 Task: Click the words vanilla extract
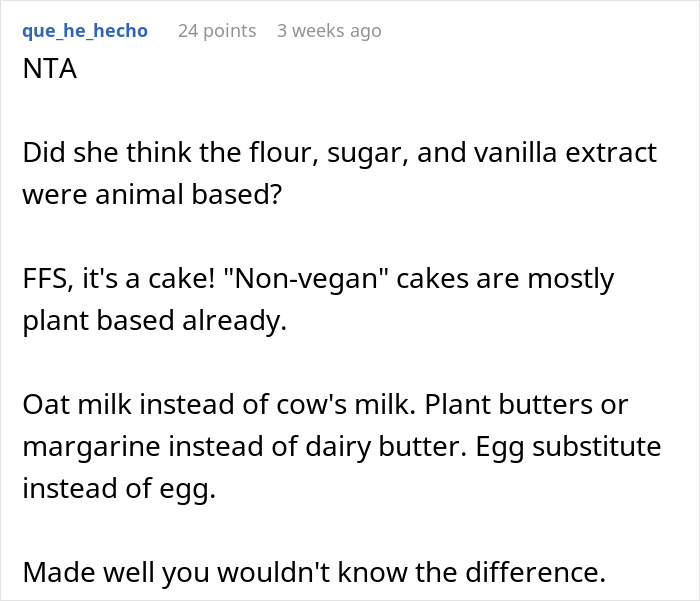pos(565,153)
